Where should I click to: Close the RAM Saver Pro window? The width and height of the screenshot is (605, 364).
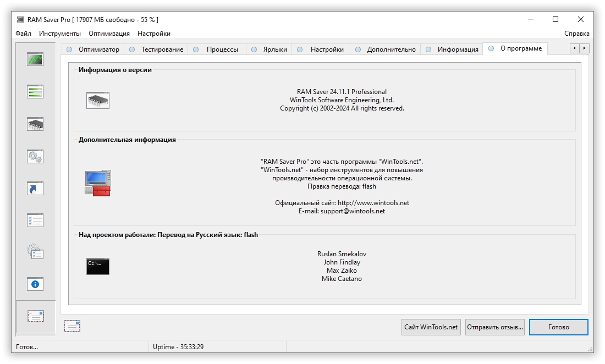[581, 19]
